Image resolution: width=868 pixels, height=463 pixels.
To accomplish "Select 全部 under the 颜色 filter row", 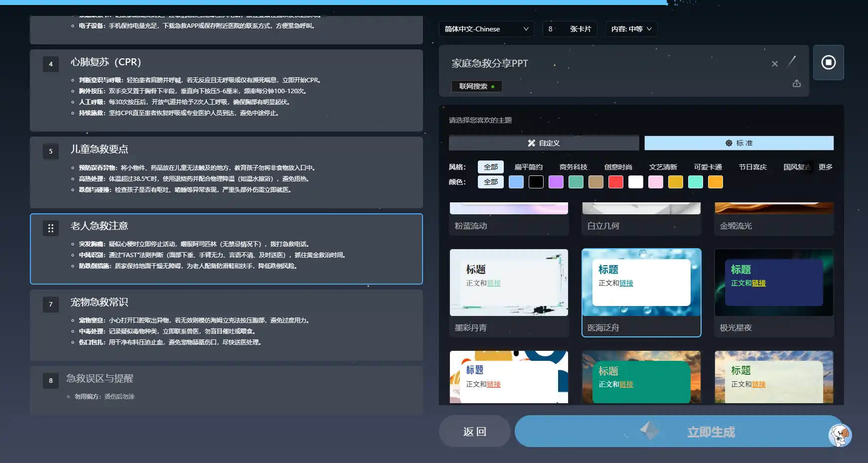I will tap(491, 182).
